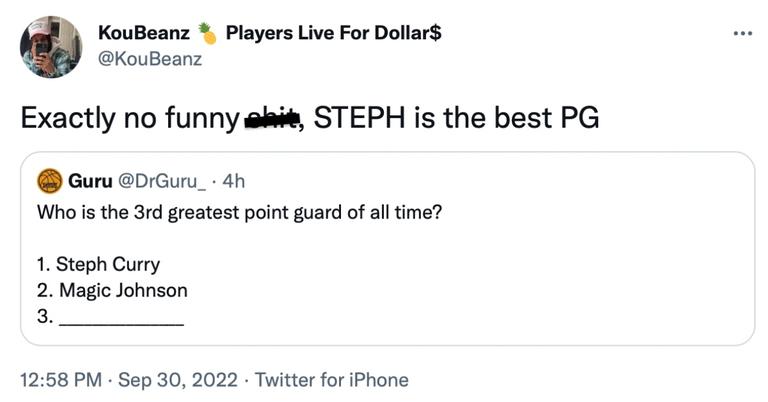Click KouBeanz's profile avatar photo
768x402 pixels.
[x=51, y=46]
